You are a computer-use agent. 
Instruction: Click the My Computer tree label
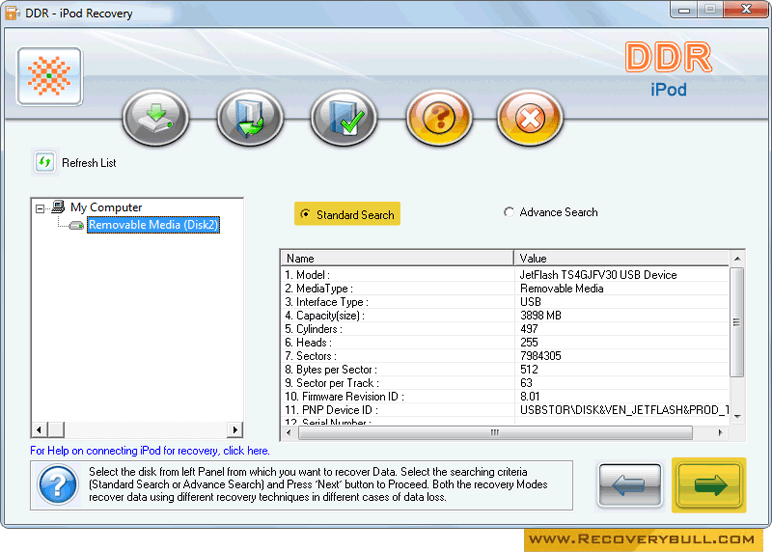pos(106,207)
